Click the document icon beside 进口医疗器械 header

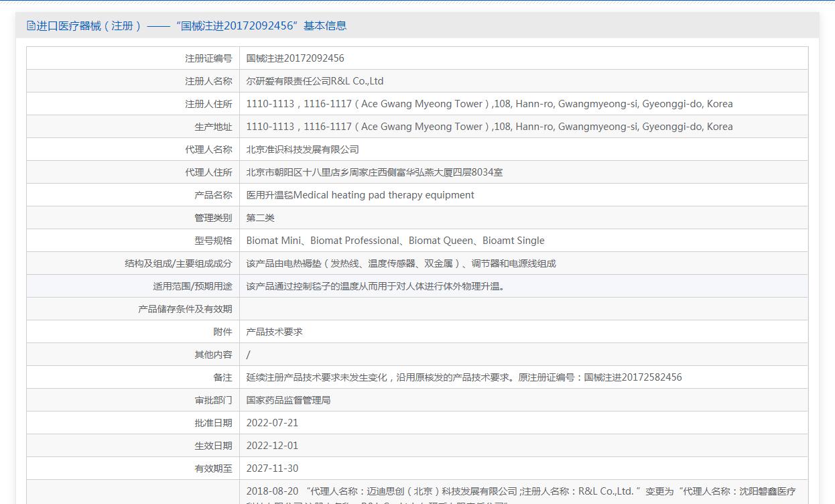point(31,25)
